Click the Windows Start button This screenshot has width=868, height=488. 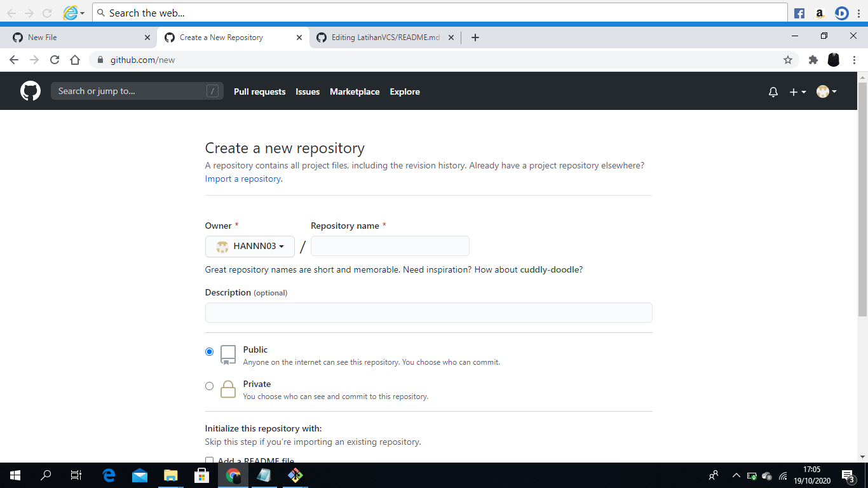14,475
